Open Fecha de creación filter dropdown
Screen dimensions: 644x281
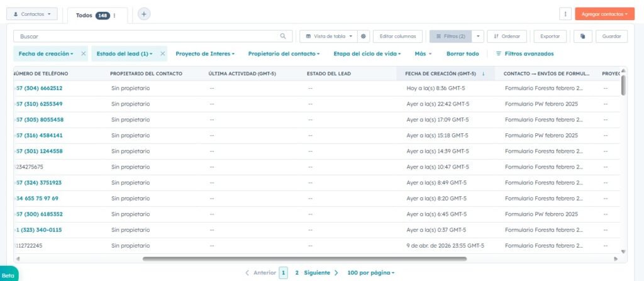[46, 54]
